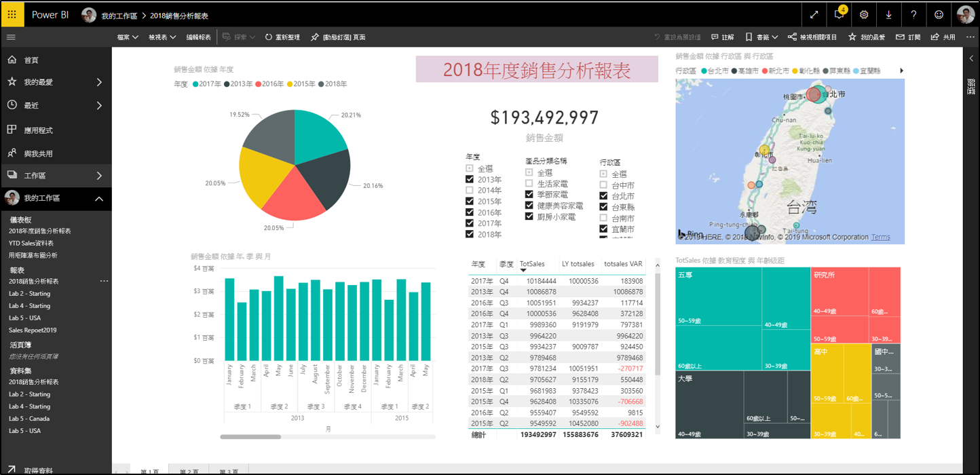Click the bar chart horizontal scrollbar
The height and width of the screenshot is (475, 980).
pos(250,437)
